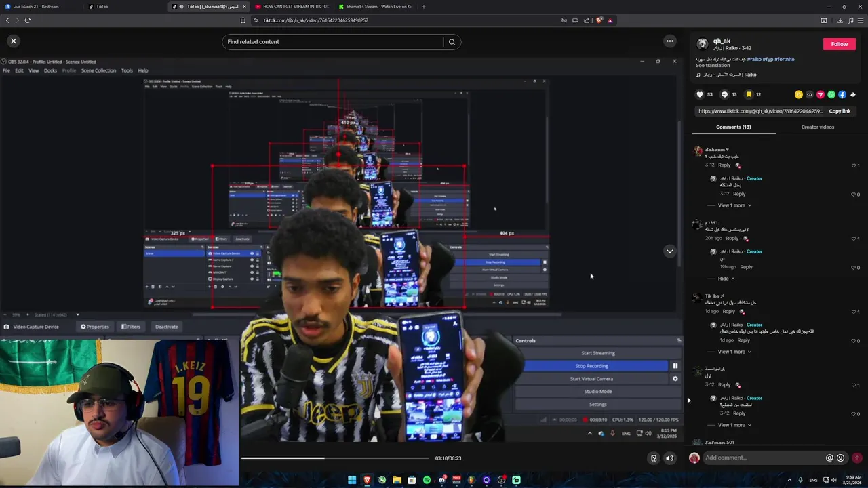The image size is (868, 488).
Task: Open the emoji picker in comment box
Action: (x=840, y=457)
